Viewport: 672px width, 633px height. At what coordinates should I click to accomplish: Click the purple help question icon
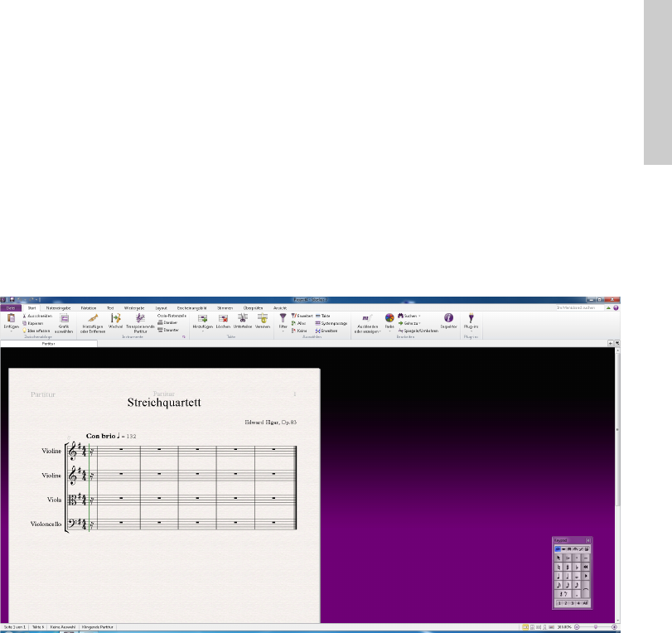[616, 307]
